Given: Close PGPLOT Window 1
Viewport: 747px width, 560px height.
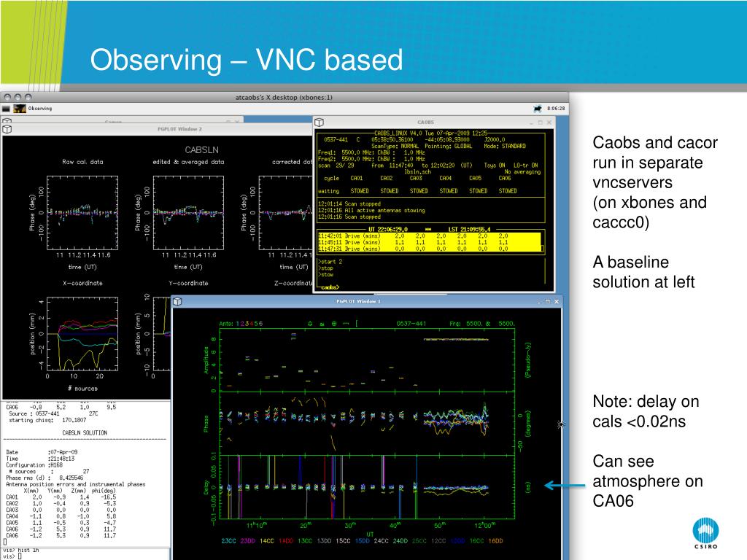Looking at the screenshot, I should point(557,301).
